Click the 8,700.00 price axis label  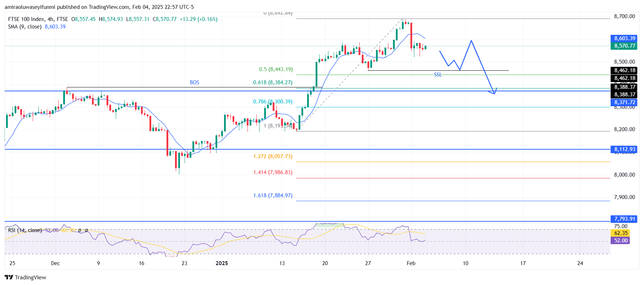pos(624,16)
